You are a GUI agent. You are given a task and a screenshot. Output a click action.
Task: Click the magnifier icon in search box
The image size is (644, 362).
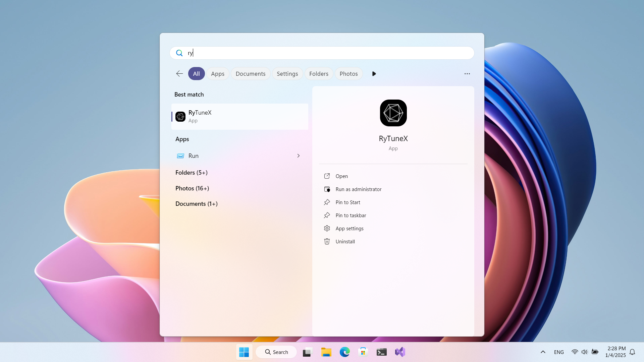click(179, 53)
